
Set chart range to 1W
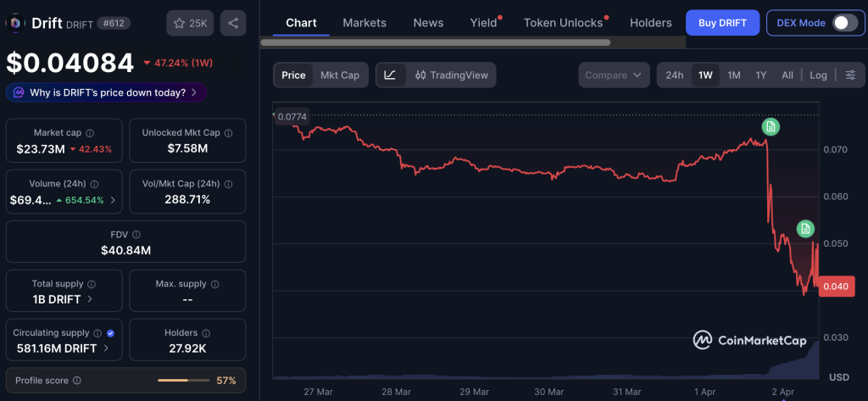[705, 75]
